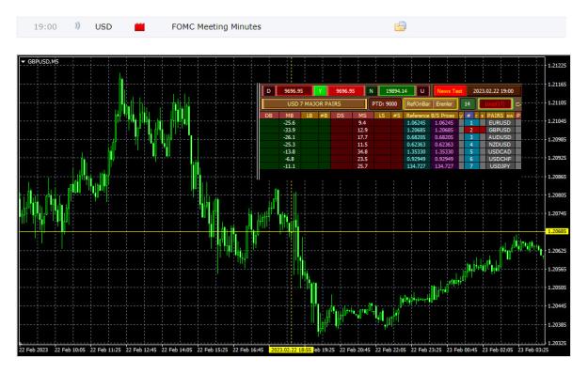
Task: Click the DB column header
Action: 268,116
